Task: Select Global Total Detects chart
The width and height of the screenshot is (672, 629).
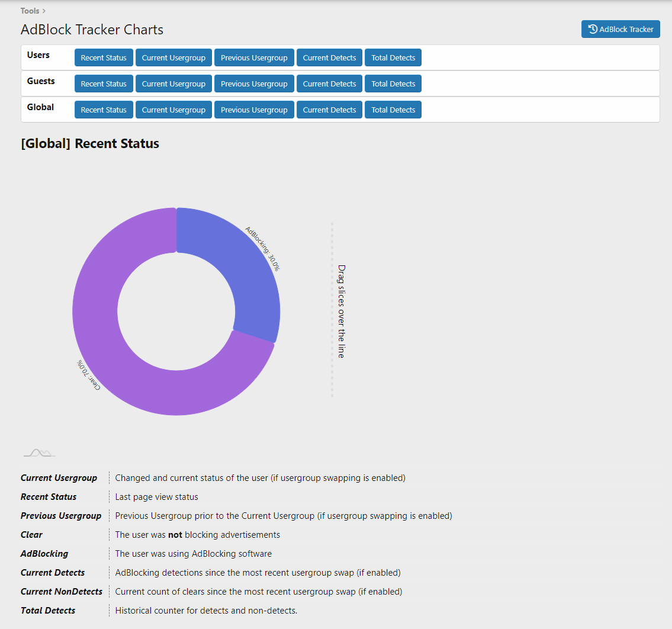Action: (x=393, y=110)
